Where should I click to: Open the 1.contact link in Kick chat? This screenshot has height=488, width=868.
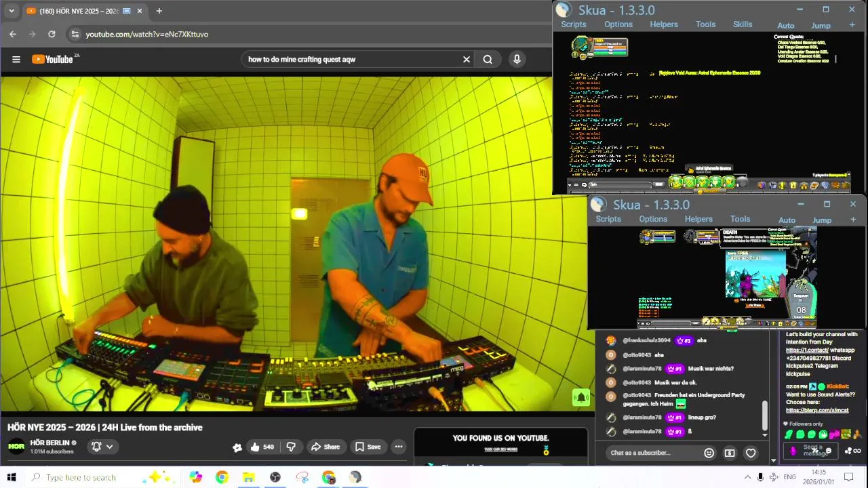point(807,350)
